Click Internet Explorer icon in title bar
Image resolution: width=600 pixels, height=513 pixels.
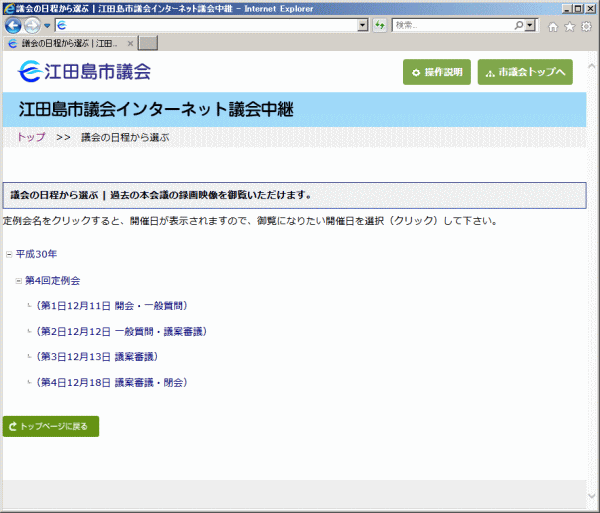9,8
